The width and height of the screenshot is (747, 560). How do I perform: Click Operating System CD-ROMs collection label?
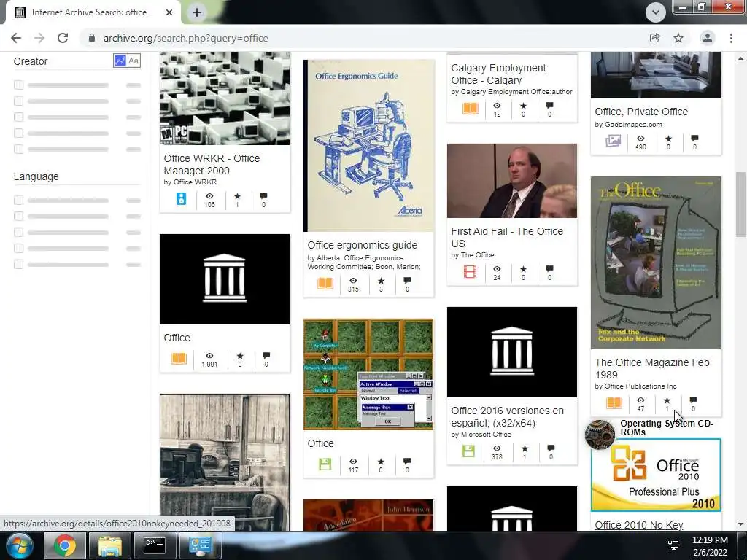pos(667,427)
